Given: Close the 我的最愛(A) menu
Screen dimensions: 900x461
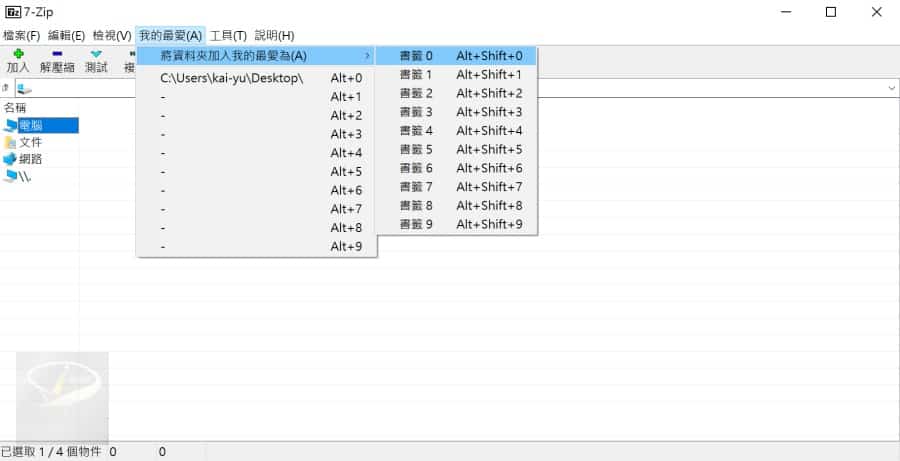Looking at the screenshot, I should (x=170, y=36).
